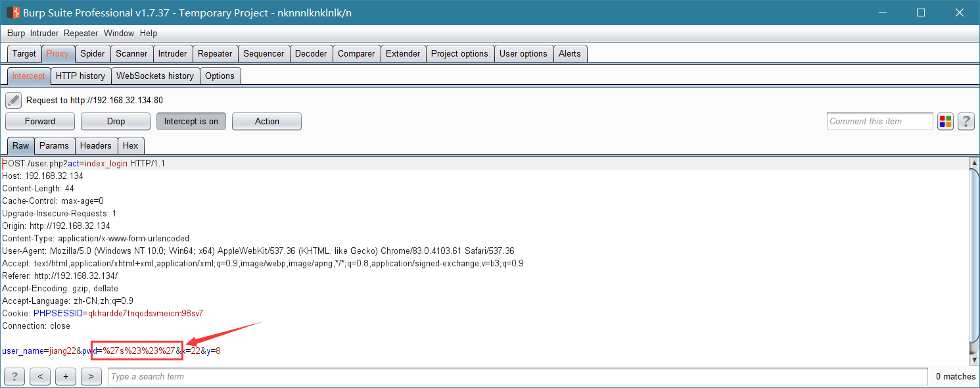Open the Action dropdown button
Image resolution: width=980 pixels, height=388 pixels.
[267, 122]
